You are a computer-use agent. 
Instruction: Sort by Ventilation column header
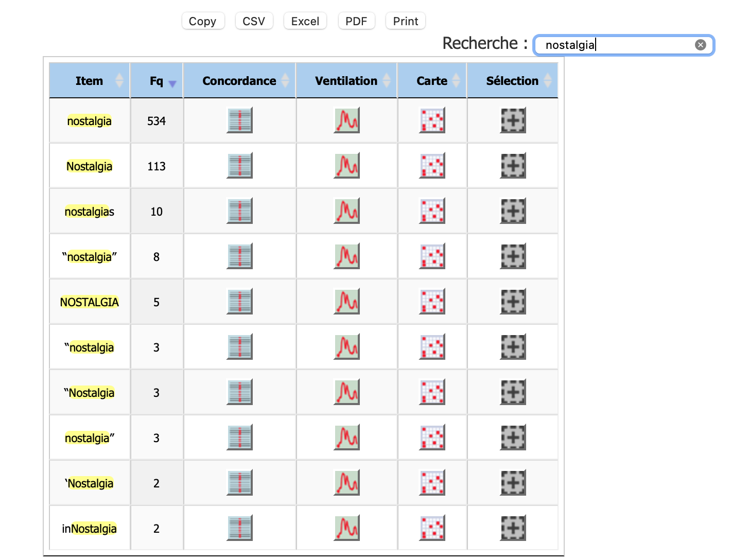(x=346, y=81)
